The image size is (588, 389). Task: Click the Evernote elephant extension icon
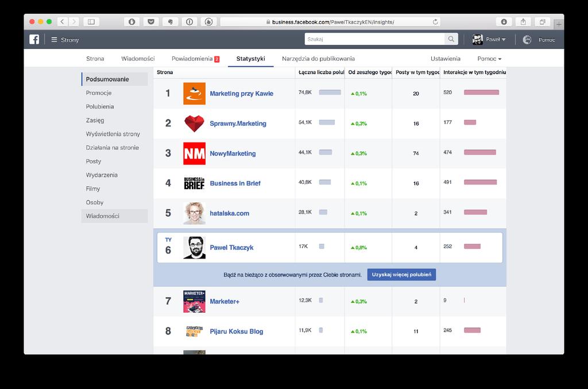(170, 22)
